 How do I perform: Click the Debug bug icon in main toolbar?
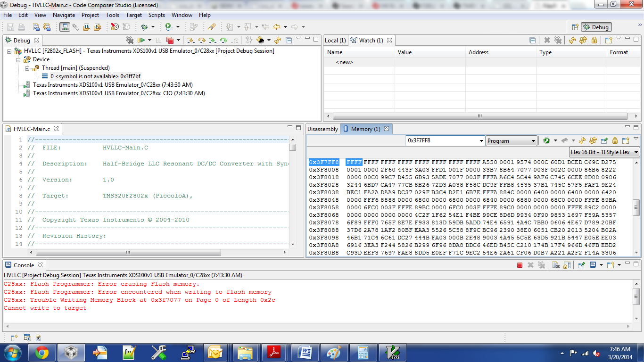coord(145,27)
